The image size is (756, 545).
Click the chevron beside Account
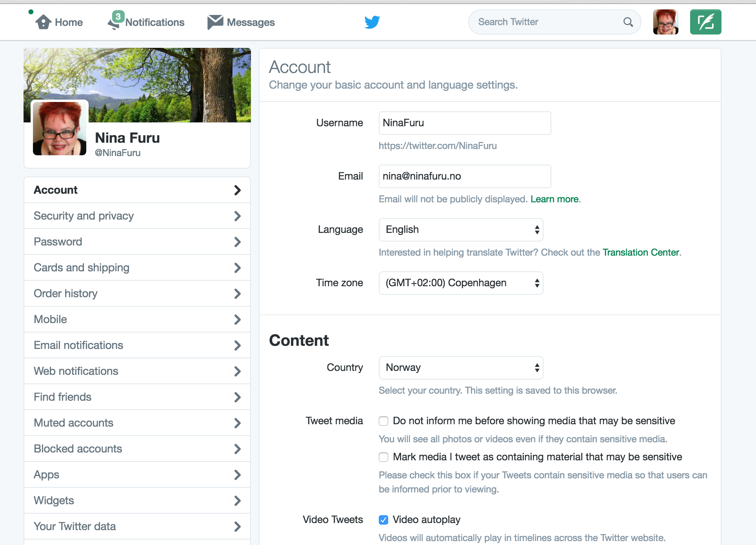click(237, 190)
